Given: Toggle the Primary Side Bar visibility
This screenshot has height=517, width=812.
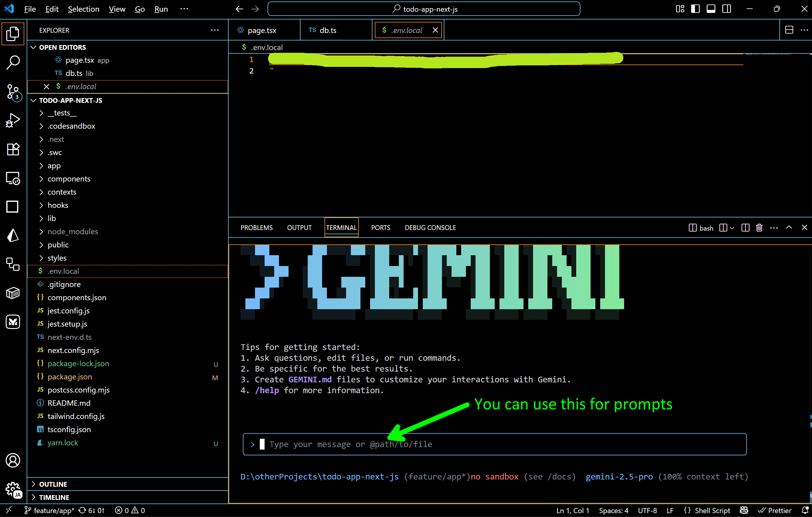Looking at the screenshot, I should click(695, 9).
